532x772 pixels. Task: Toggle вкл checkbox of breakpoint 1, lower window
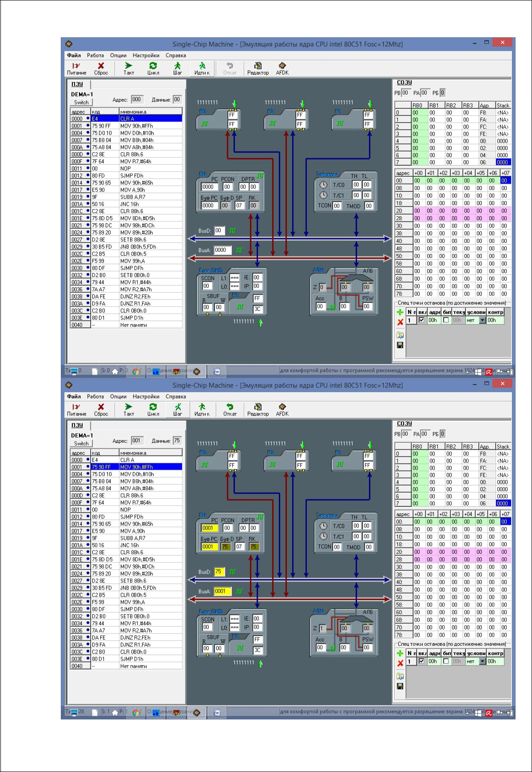pyautogui.click(x=421, y=661)
